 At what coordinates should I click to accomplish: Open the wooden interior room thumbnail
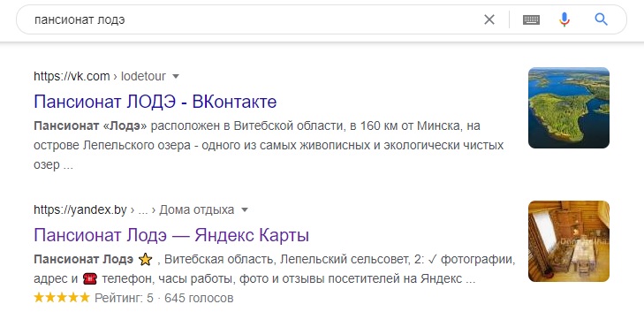569,241
